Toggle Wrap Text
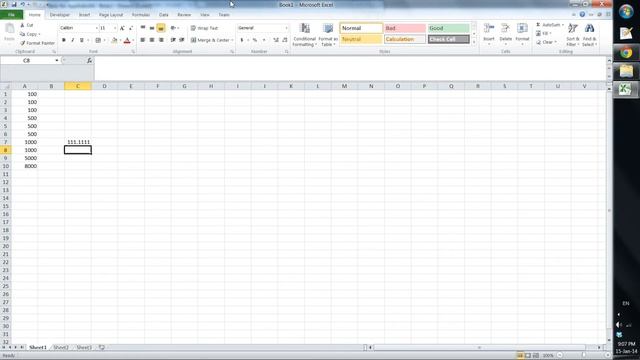 coord(204,28)
